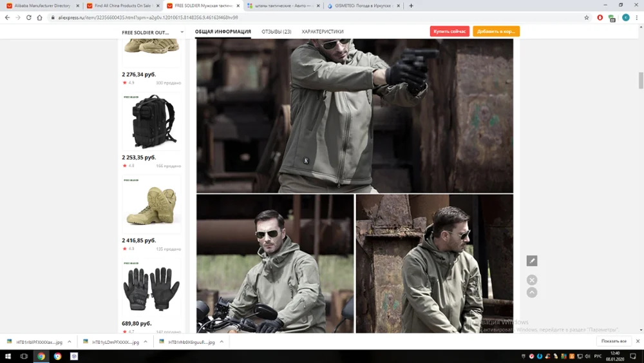Expand the FREE SOLDIER OUT... store dropdown
644x363 pixels.
tap(182, 32)
